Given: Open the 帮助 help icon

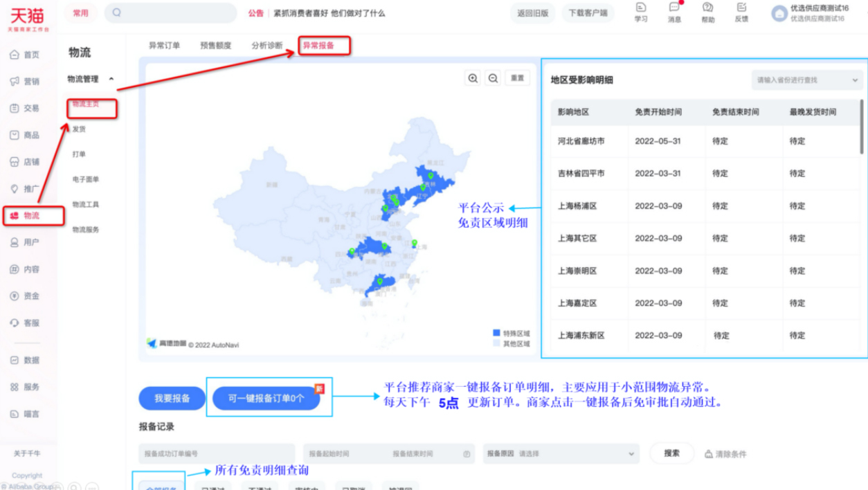Looking at the screenshot, I should 708,12.
